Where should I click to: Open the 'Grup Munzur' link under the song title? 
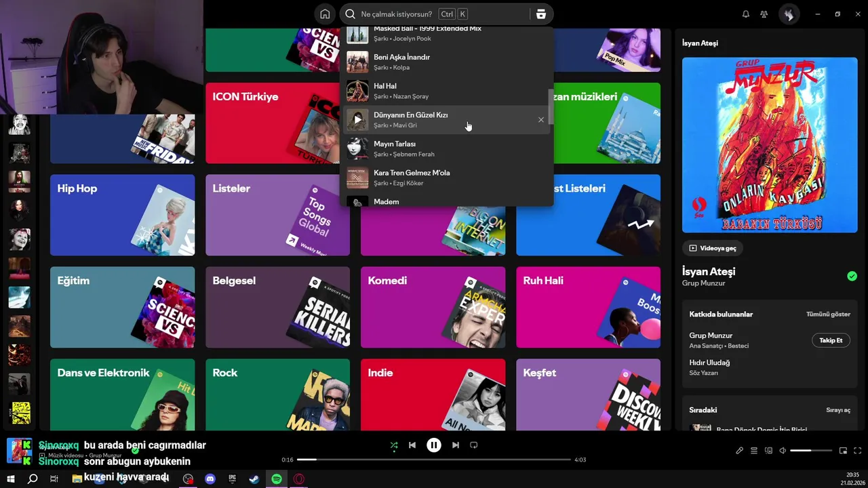[703, 283]
